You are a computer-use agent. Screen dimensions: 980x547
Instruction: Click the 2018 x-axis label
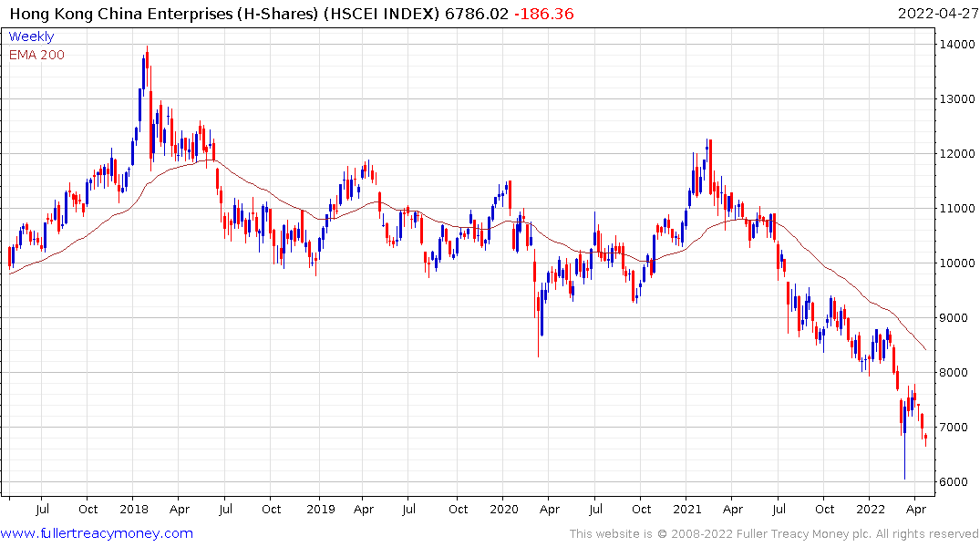pos(134,509)
